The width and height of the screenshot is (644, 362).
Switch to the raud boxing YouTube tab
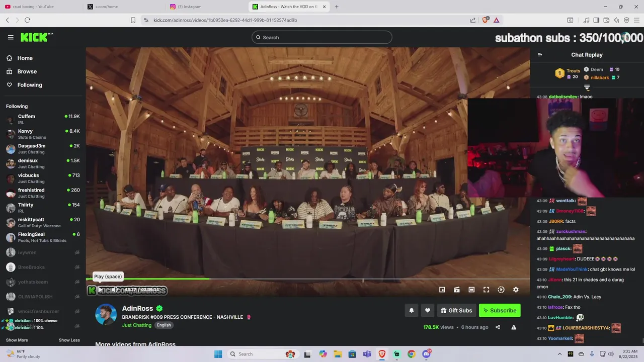pos(40,7)
